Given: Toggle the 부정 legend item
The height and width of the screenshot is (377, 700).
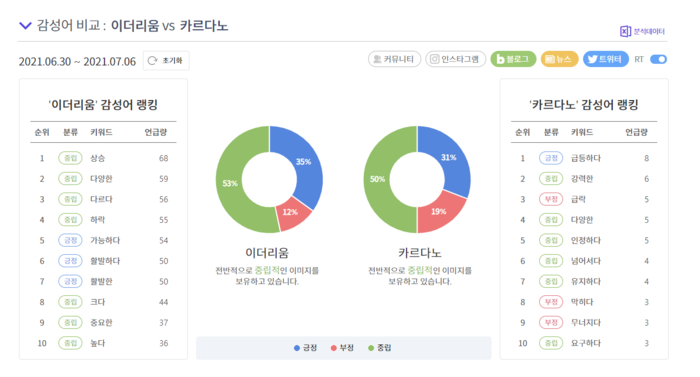Looking at the screenshot, I should 342,348.
